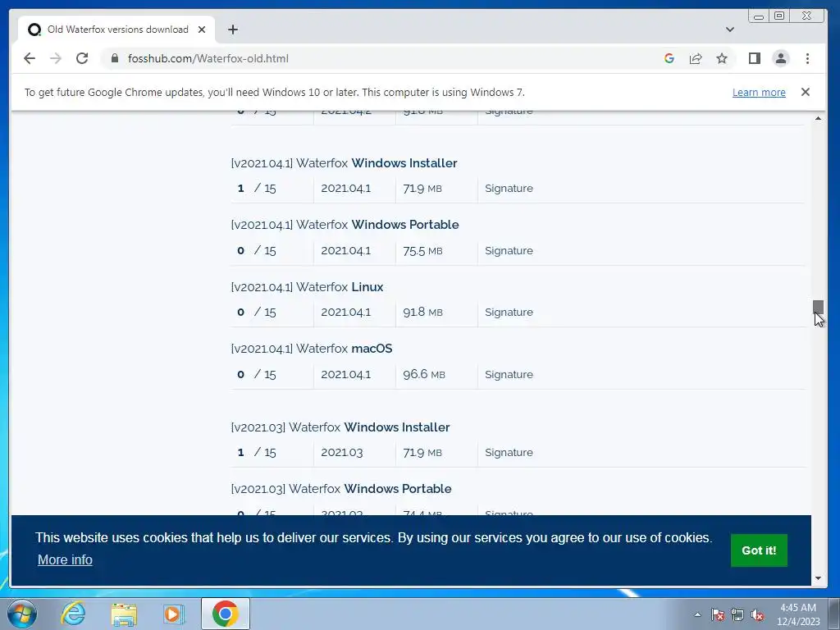Click the scrollbar up arrow
840x630 pixels.
(x=818, y=118)
